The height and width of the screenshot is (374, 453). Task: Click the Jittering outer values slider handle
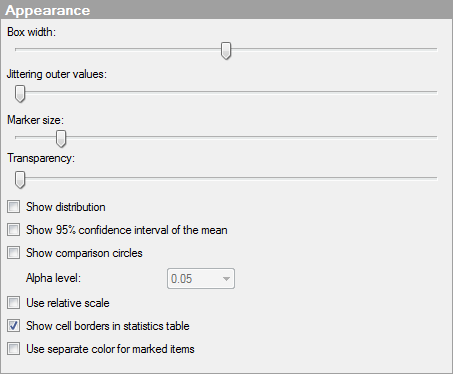[x=20, y=94]
